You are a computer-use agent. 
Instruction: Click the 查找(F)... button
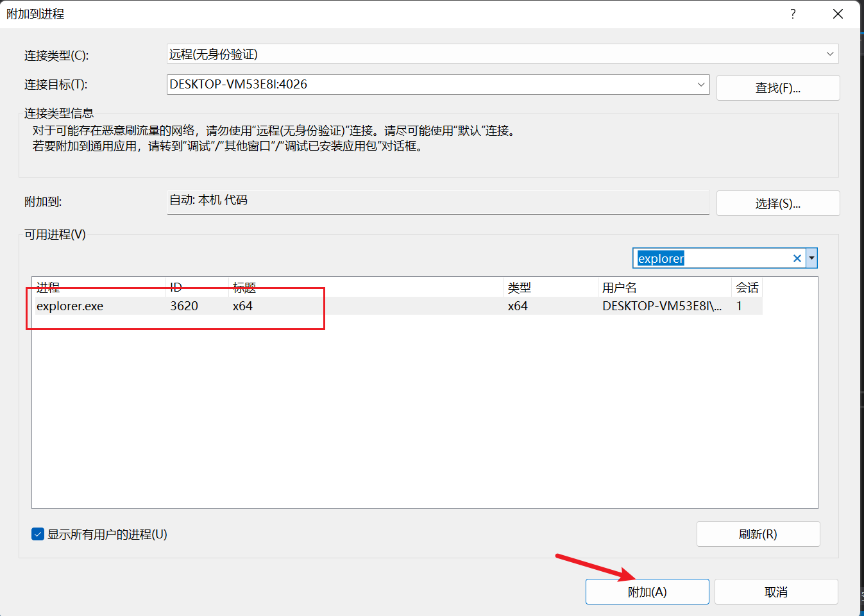click(777, 88)
